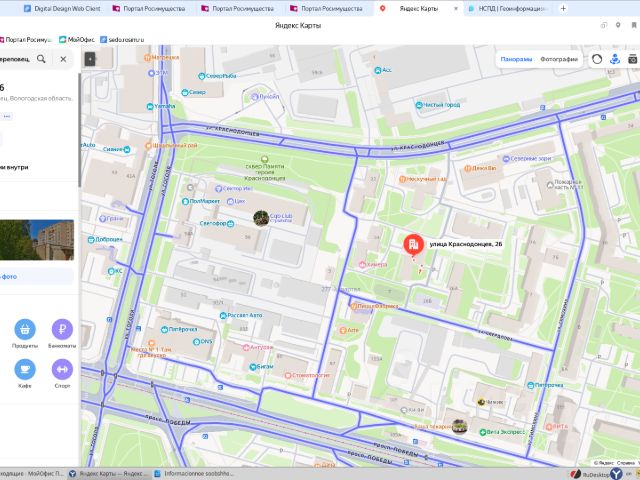640x480 pixels.
Task: Click the window-copy icon in the browser address bar
Action: click(x=603, y=25)
